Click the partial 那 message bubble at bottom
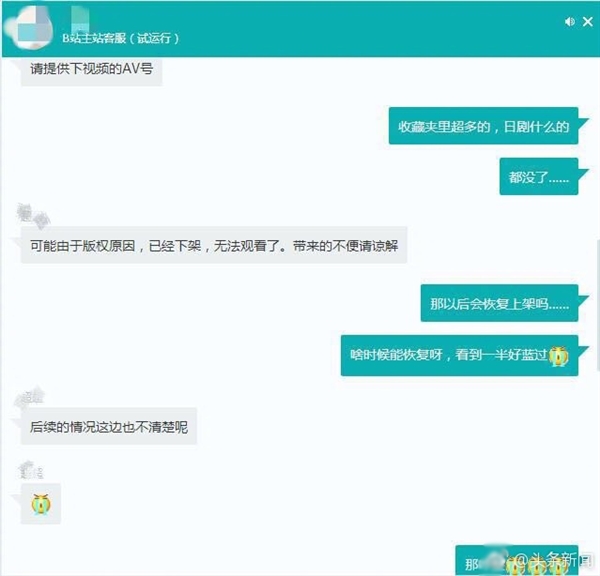This screenshot has height=576, width=600. pyautogui.click(x=517, y=560)
